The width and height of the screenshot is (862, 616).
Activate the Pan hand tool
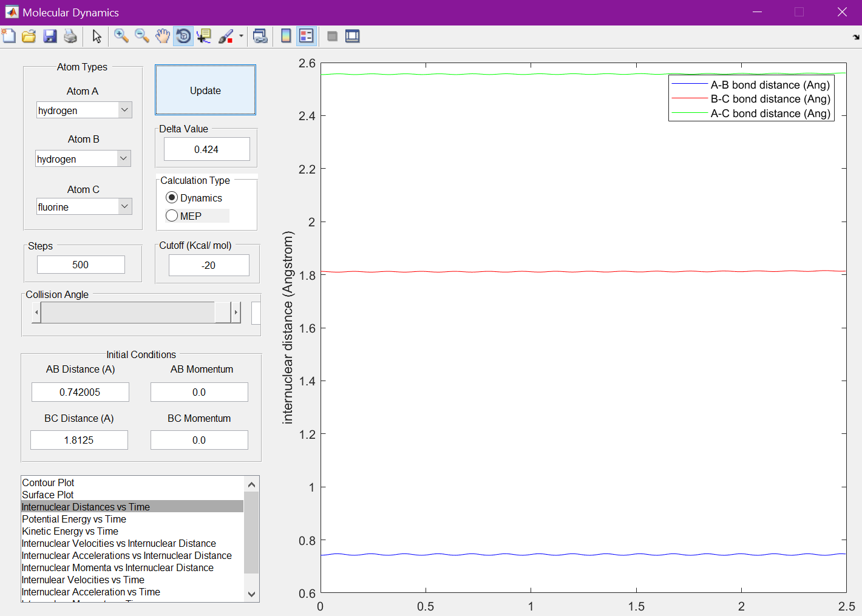pos(162,36)
